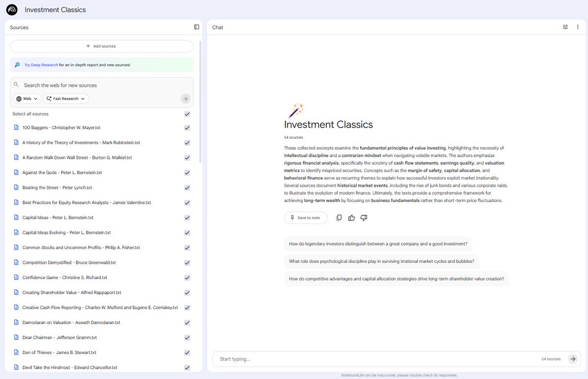This screenshot has width=588, height=379.
Task: Copy the notebook summary with the copy icon
Action: pos(339,218)
